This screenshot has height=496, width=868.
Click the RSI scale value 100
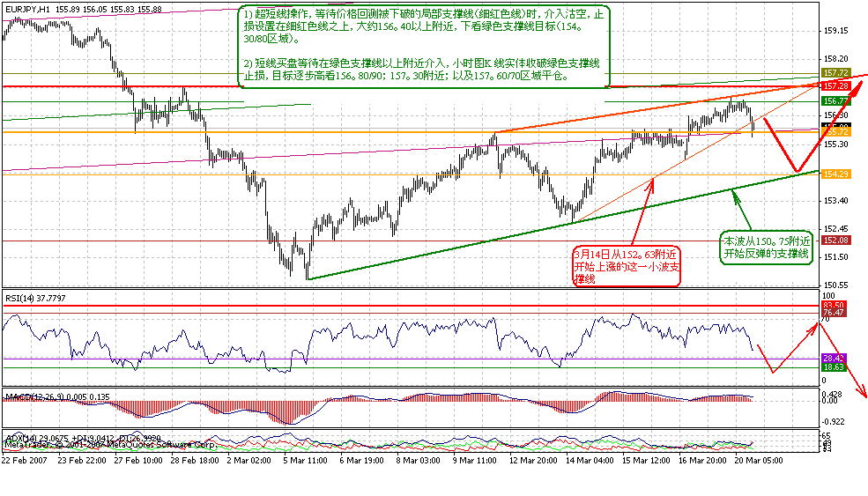pos(828,297)
